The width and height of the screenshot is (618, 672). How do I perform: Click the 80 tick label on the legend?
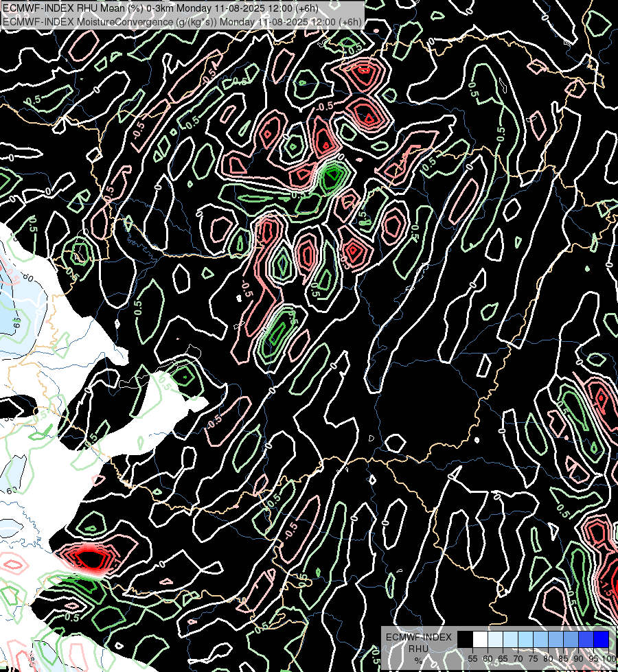click(x=548, y=659)
